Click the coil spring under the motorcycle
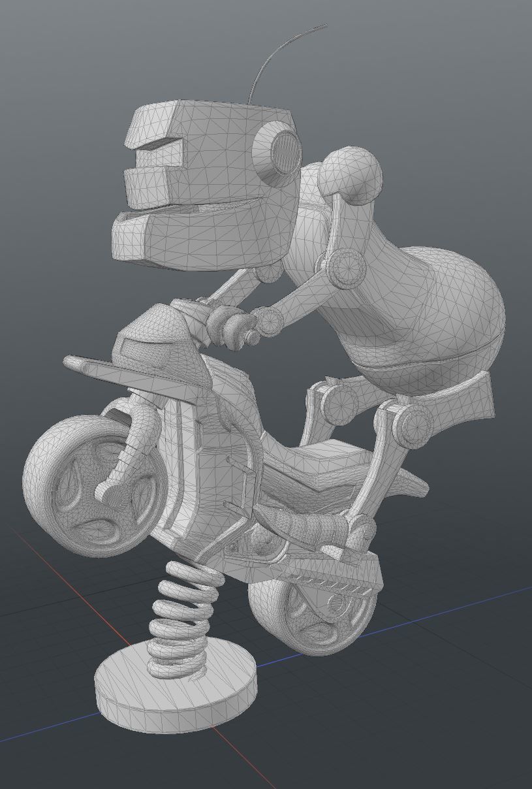This screenshot has width=532, height=789. [185, 619]
